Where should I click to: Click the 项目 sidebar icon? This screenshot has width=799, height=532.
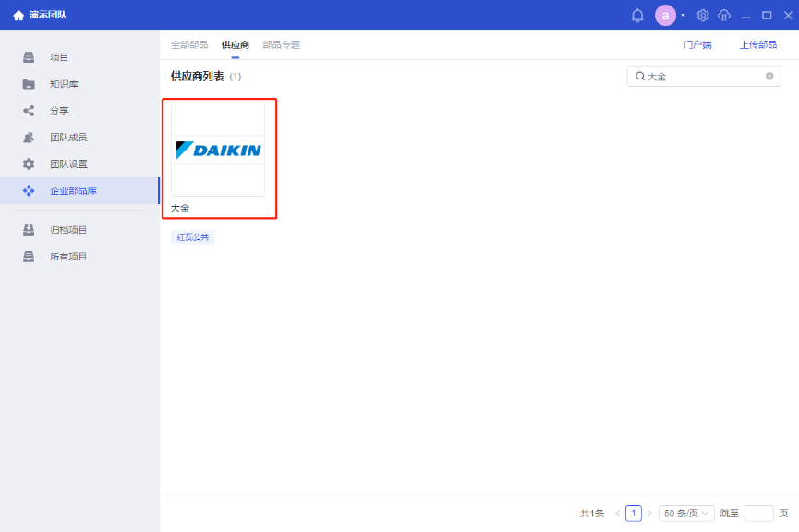pos(29,57)
